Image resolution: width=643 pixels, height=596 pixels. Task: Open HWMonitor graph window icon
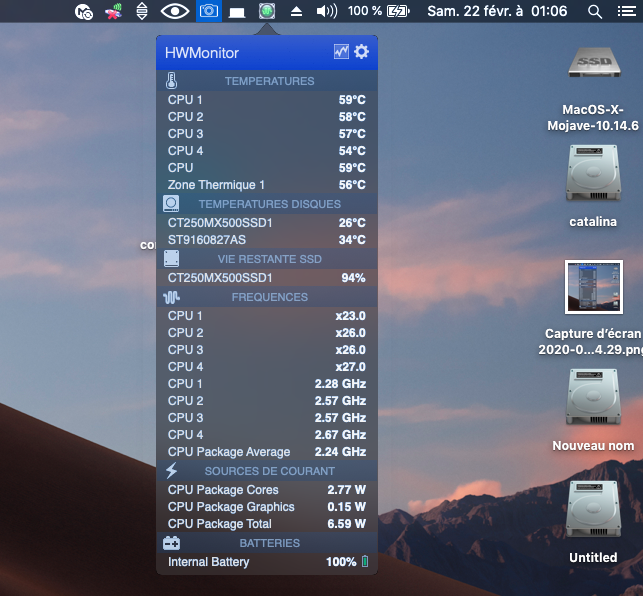(341, 52)
